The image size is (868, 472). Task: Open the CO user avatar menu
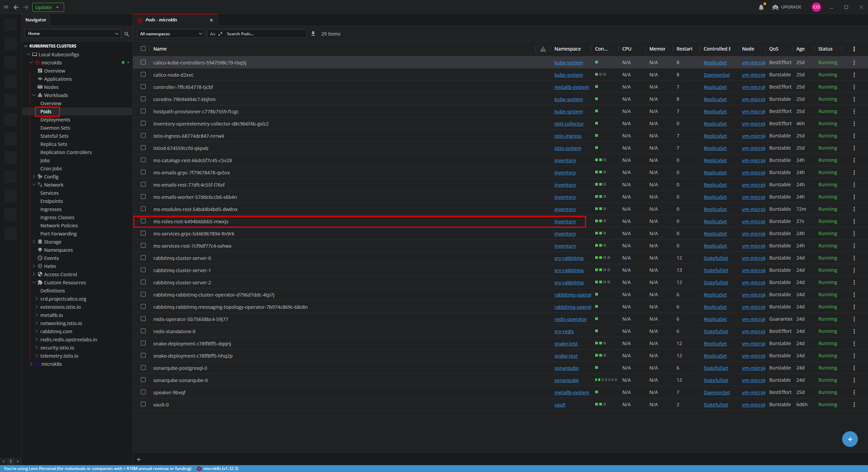pyautogui.click(x=816, y=7)
